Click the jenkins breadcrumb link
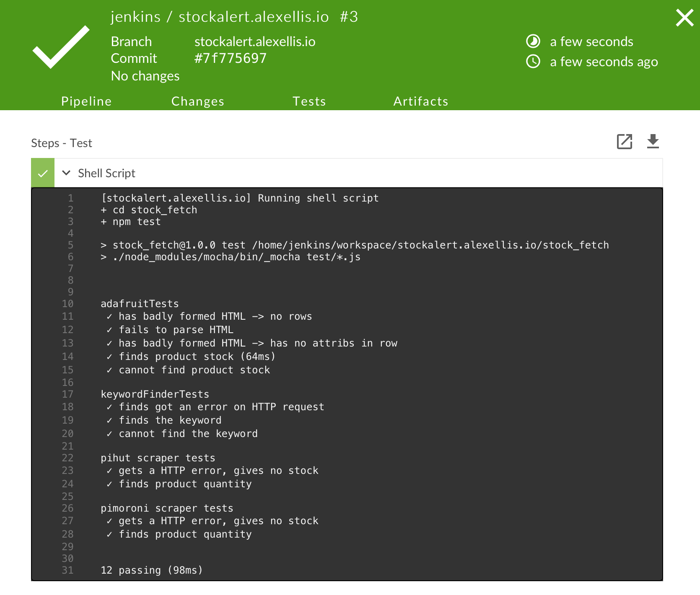Screen dimensions: 700x595 pos(135,17)
